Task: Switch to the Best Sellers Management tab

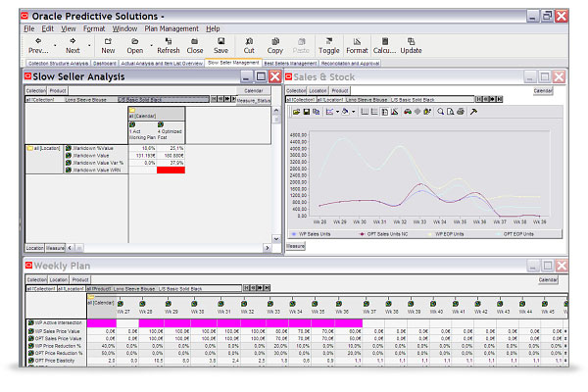Action: (291, 64)
